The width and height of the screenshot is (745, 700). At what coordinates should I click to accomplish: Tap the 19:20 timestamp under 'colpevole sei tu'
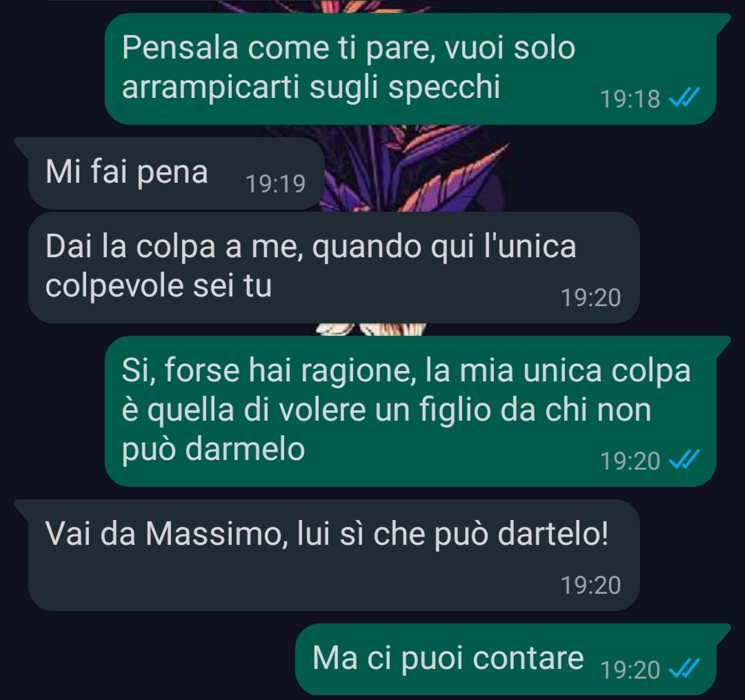point(590,297)
